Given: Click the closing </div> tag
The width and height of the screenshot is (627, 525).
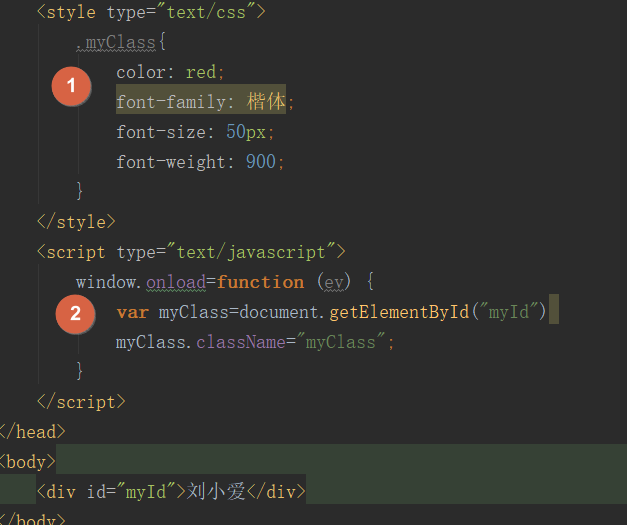Looking at the screenshot, I should point(276,492).
